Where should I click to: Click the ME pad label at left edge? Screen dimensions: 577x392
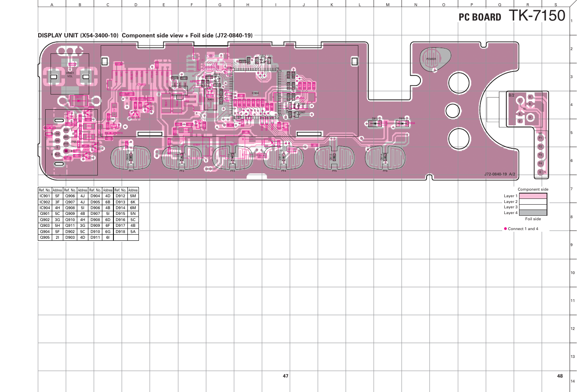pos(58,141)
